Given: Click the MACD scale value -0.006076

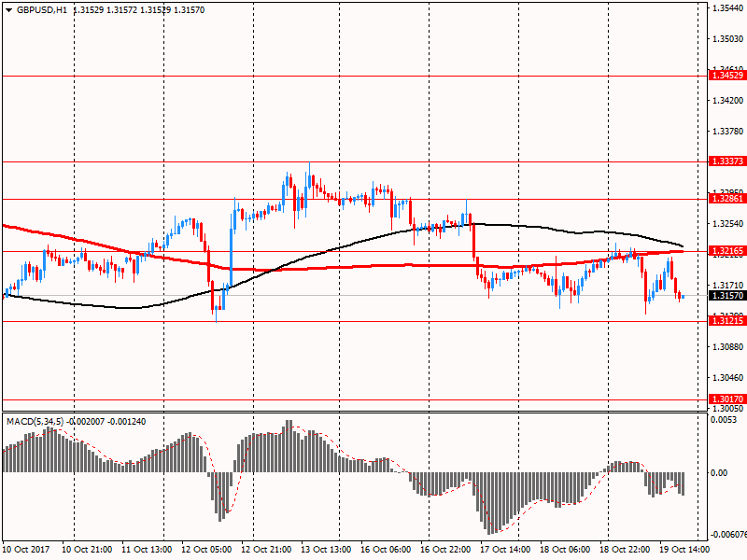Looking at the screenshot, I should click(728, 535).
